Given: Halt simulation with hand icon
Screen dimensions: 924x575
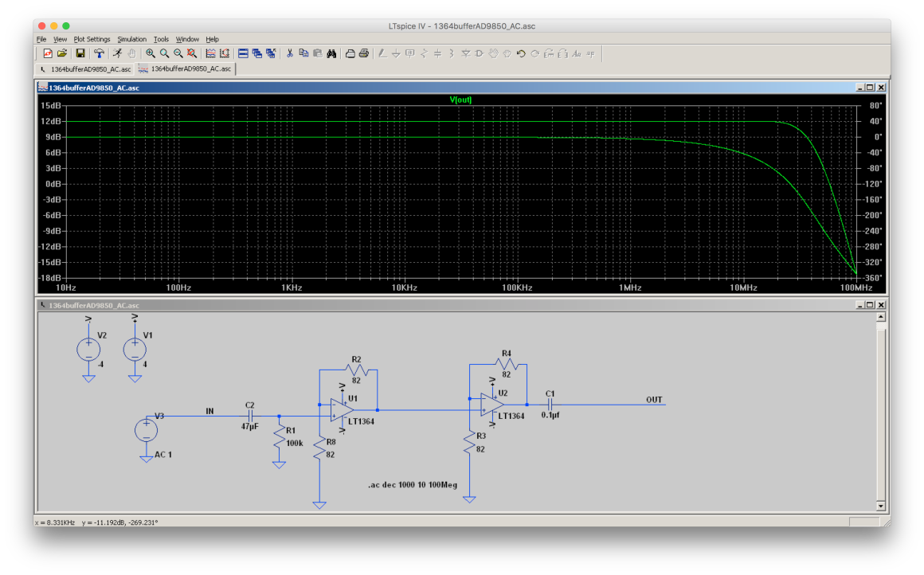Looking at the screenshot, I should pos(131,53).
